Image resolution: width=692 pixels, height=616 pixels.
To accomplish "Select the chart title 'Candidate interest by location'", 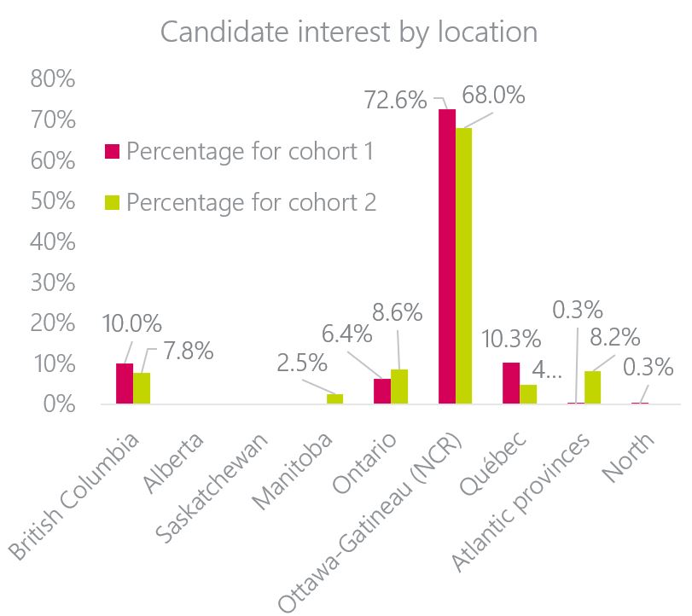I will click(348, 32).
